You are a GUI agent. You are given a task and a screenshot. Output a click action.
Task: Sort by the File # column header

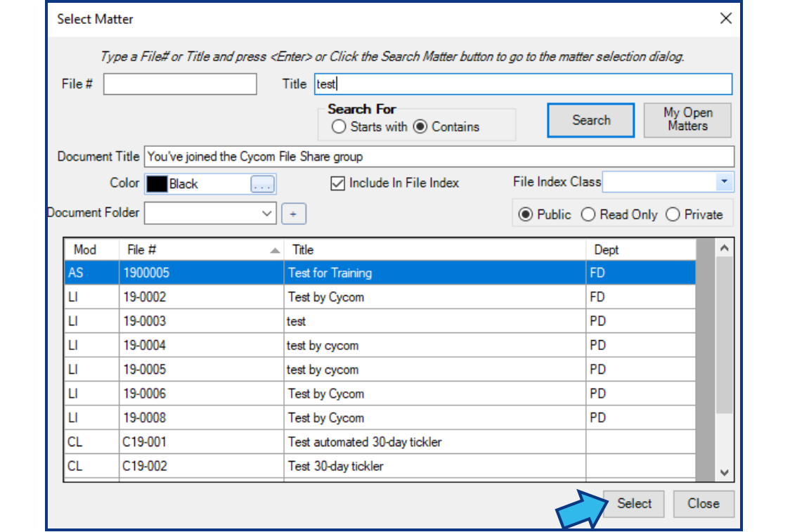point(202,250)
